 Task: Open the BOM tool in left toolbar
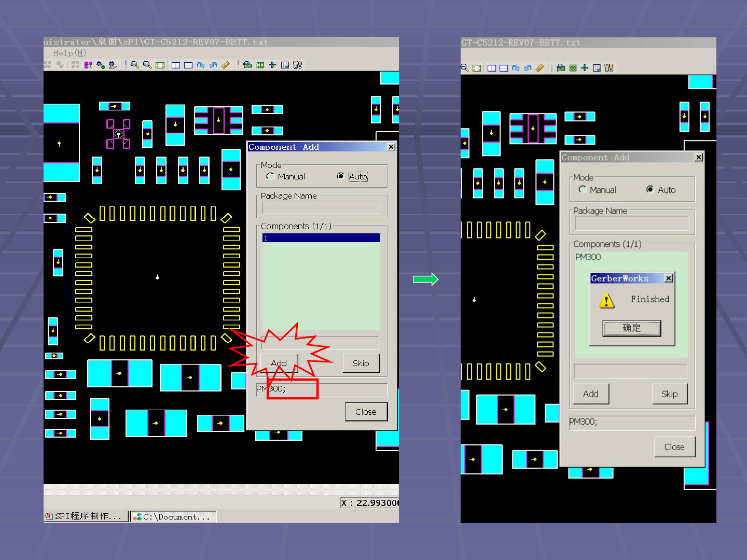click(113, 65)
